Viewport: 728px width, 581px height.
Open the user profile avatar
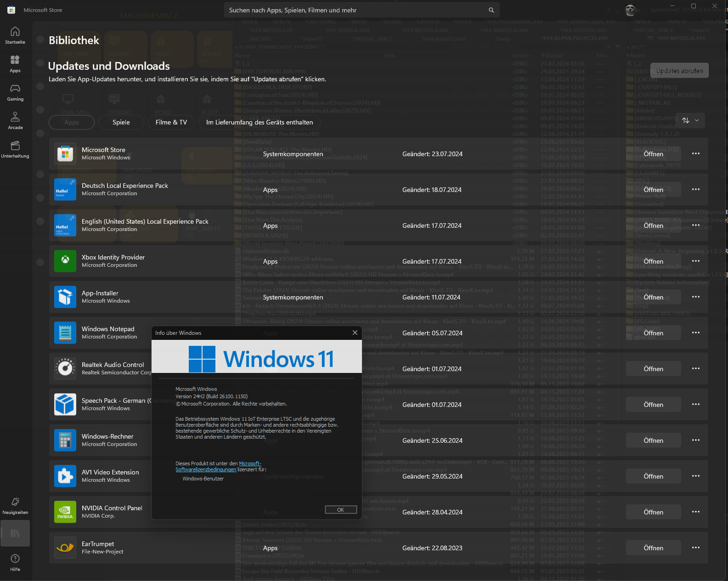631,10
